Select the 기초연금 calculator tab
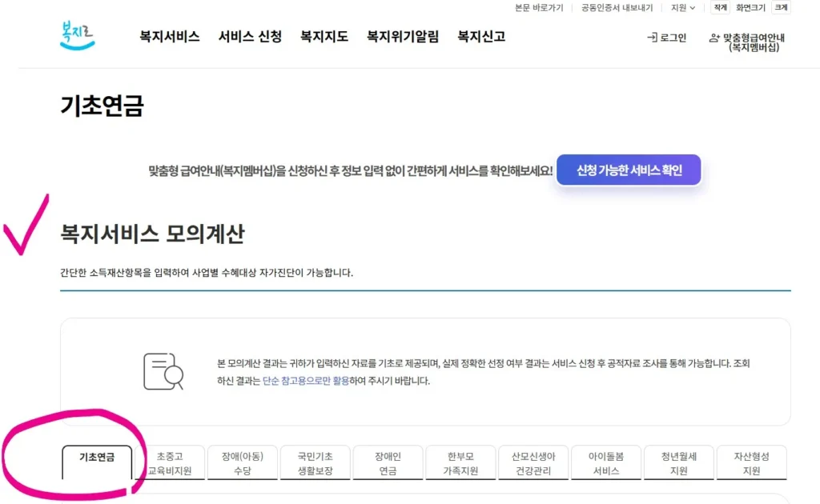 click(x=97, y=456)
